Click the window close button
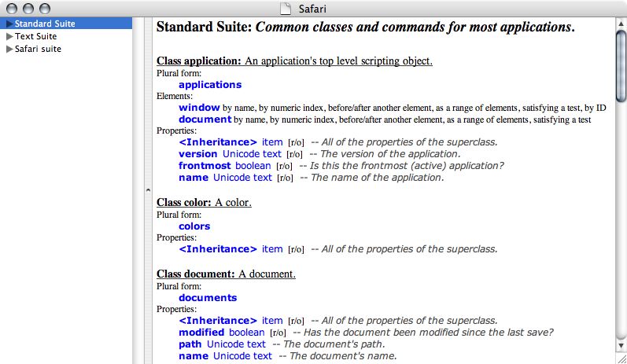Viewport: 627px width, 364px height. [x=12, y=9]
